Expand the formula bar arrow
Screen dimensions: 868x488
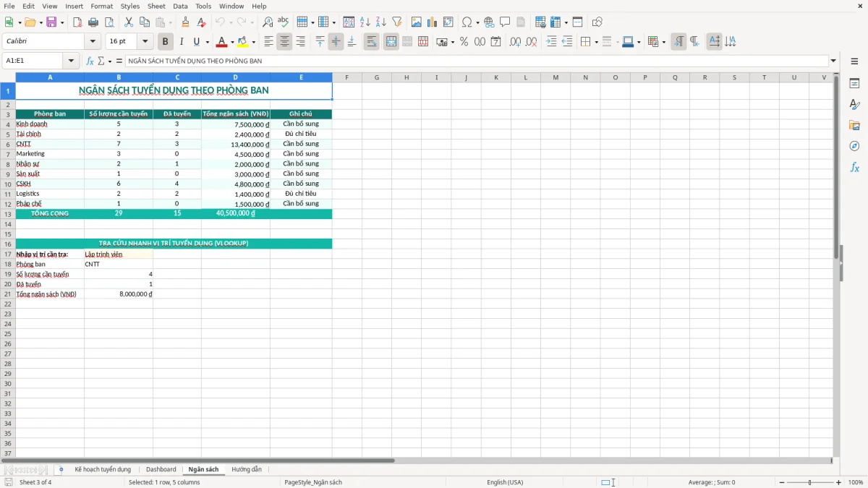tap(833, 61)
